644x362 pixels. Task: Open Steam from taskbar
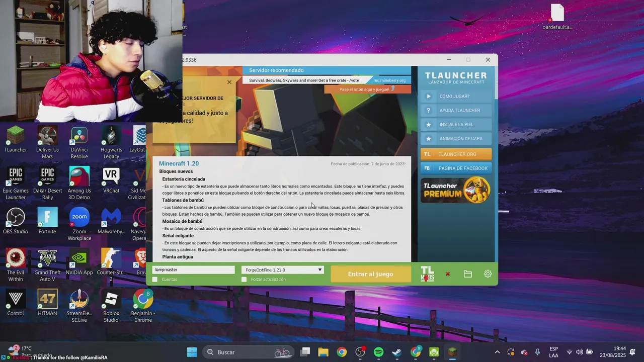(x=397, y=352)
